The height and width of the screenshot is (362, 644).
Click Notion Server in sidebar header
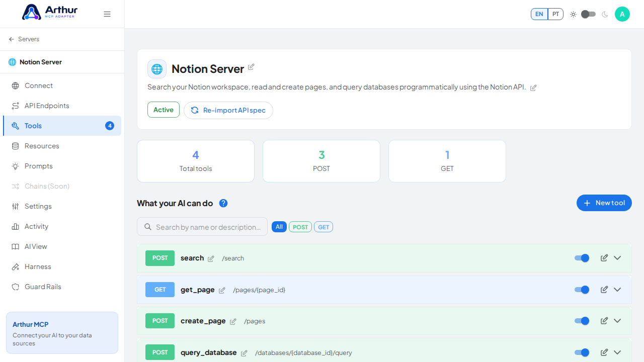coord(41,62)
